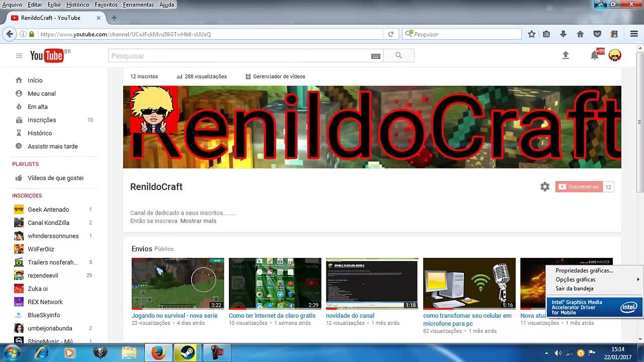The height and width of the screenshot is (362, 644).
Task: Open the Ajuda menu
Action: pyautogui.click(x=167, y=5)
